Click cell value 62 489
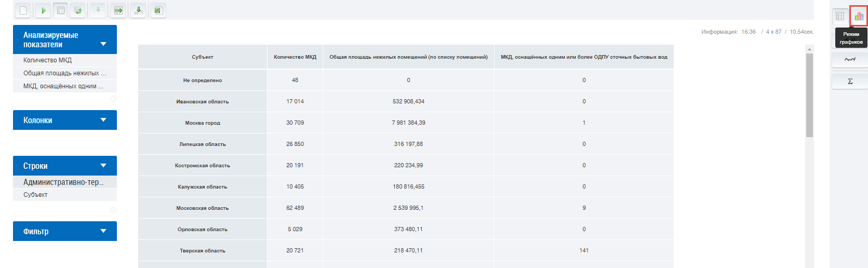This screenshot has width=868, height=268. [x=295, y=208]
